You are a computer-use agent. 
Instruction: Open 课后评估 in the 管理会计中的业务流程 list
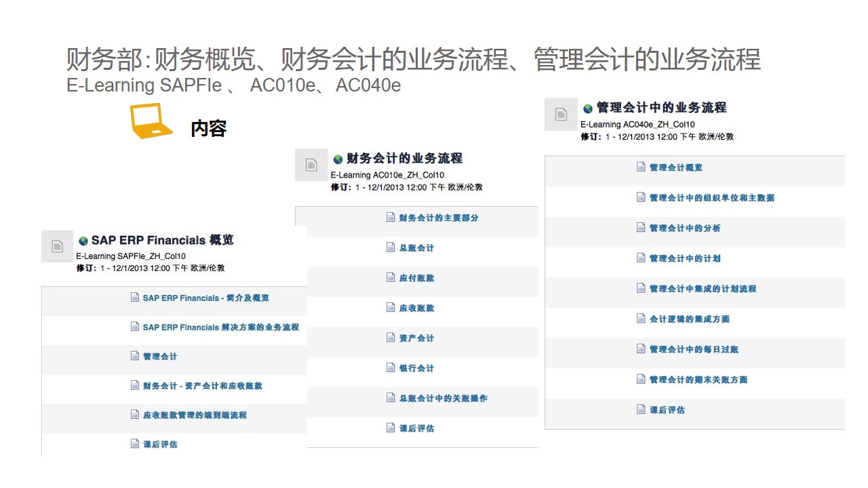(x=667, y=410)
